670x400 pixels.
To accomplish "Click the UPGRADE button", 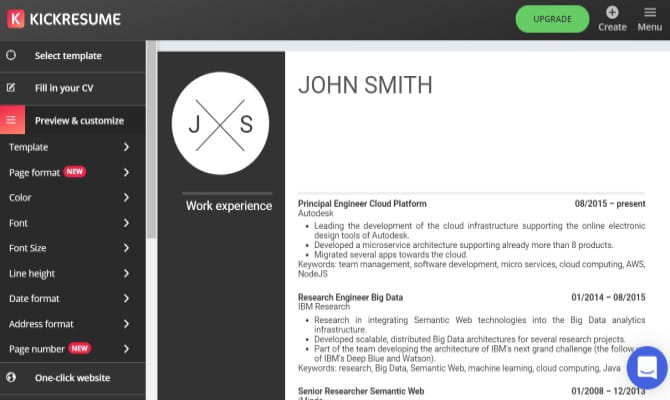I will (x=552, y=19).
